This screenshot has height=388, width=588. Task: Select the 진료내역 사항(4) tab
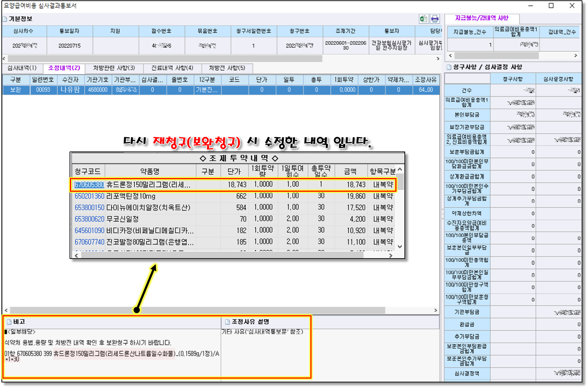click(172, 68)
